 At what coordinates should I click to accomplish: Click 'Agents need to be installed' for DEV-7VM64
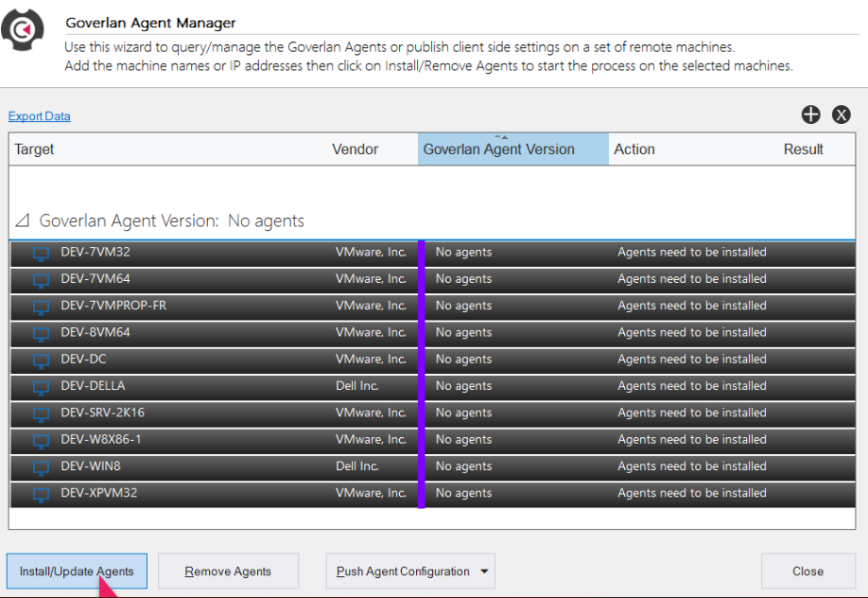click(692, 279)
